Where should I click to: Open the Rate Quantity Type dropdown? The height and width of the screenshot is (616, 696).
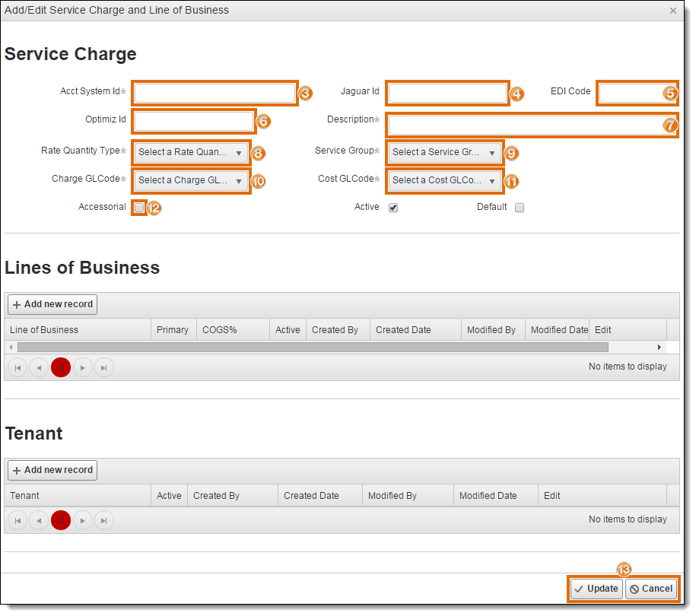191,153
